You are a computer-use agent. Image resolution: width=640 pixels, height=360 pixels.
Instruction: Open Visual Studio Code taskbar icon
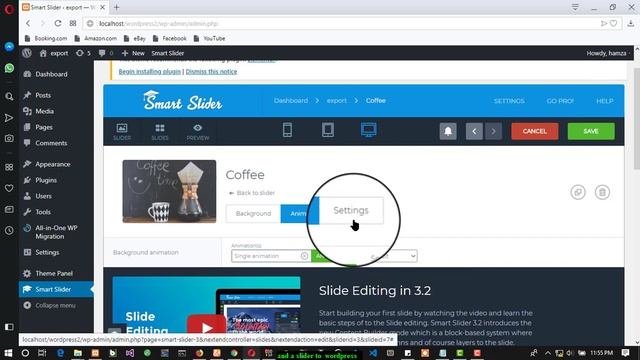pos(373,353)
